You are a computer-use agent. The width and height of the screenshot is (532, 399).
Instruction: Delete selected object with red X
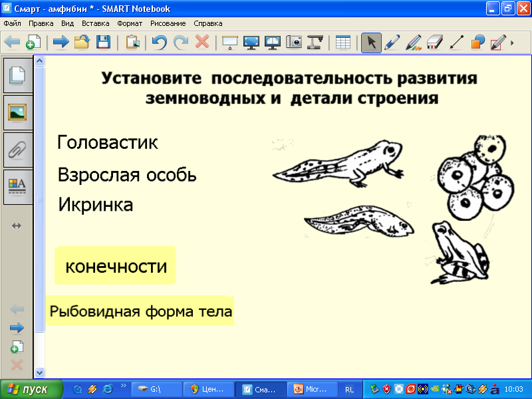point(202,42)
